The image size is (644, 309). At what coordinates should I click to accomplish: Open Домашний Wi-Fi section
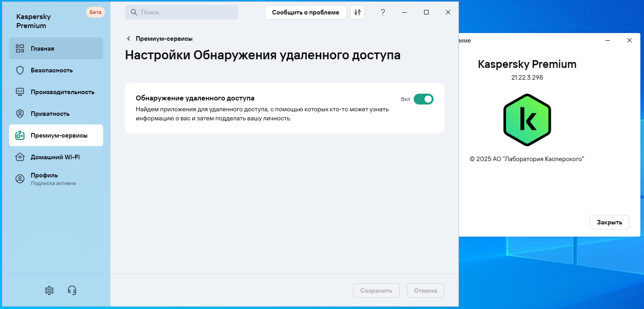tap(56, 157)
